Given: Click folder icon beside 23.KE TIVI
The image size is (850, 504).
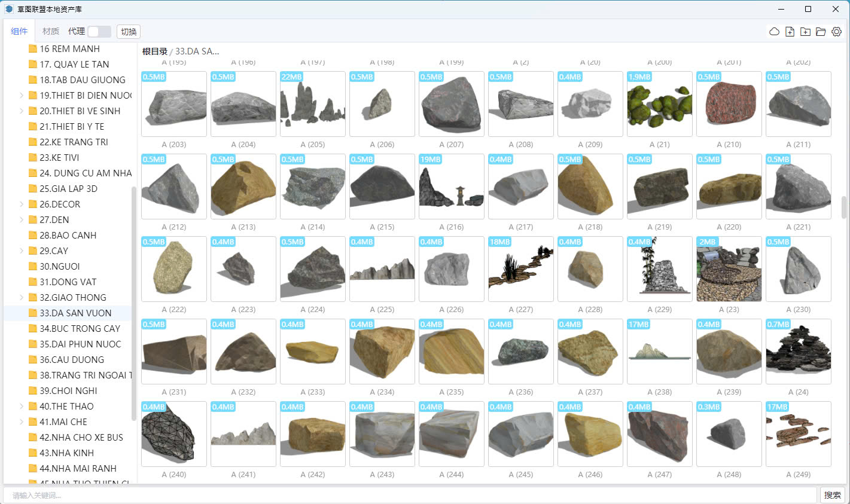Looking at the screenshot, I should point(33,158).
